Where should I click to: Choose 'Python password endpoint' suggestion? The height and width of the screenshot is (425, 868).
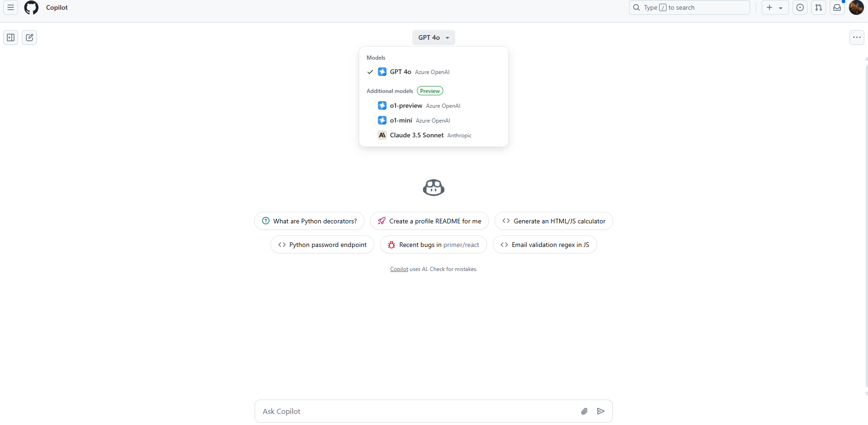322,245
